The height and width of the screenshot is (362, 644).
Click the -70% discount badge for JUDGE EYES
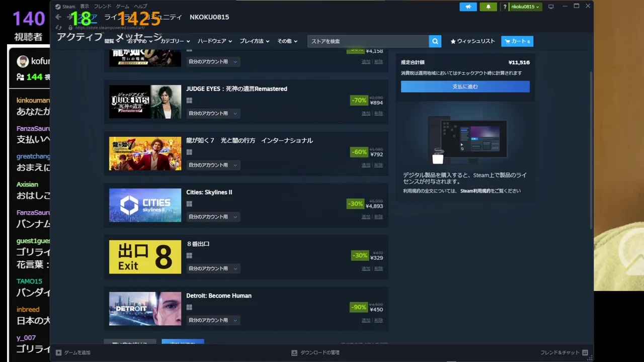359,101
